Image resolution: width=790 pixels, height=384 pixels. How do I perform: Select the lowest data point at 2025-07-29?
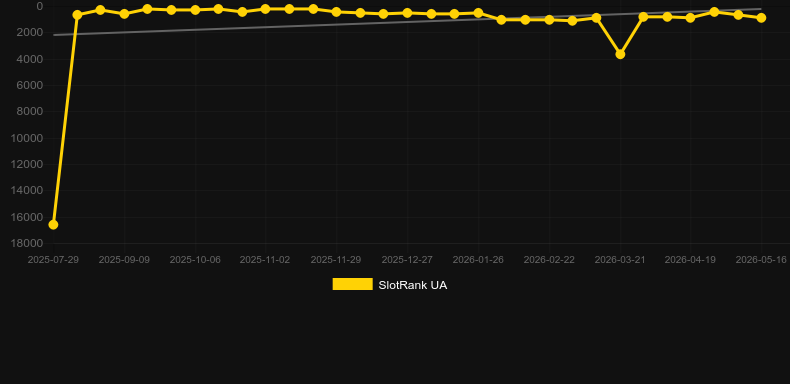click(53, 225)
